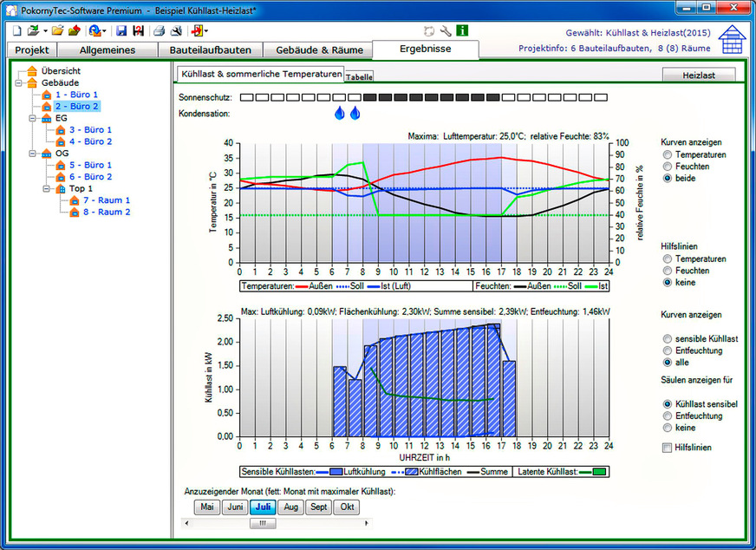Click the 'Heizlast' button
Screen dimensions: 756x550
point(699,75)
